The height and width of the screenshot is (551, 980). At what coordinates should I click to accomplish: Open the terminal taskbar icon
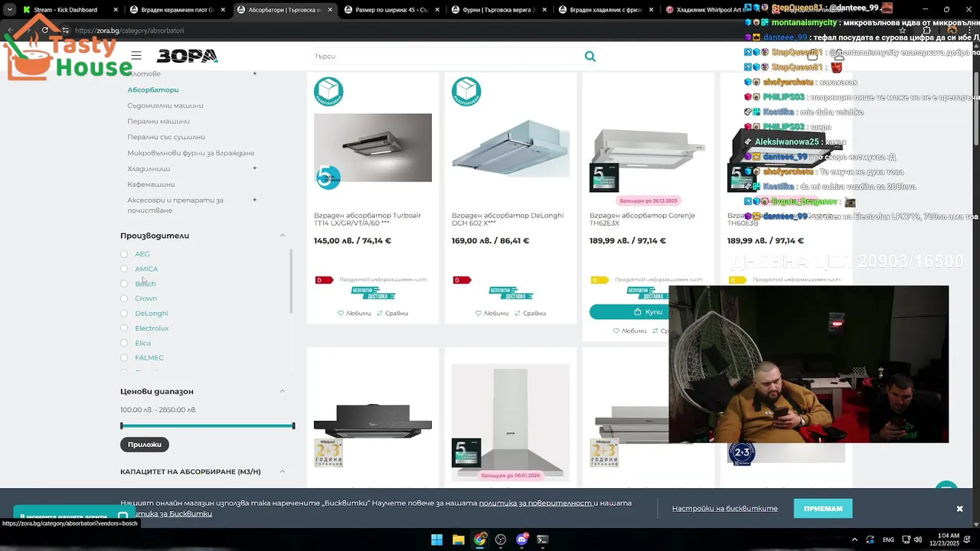543,540
